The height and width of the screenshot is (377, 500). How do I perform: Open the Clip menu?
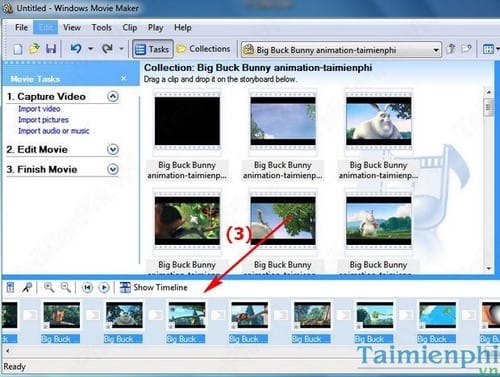coord(130,28)
